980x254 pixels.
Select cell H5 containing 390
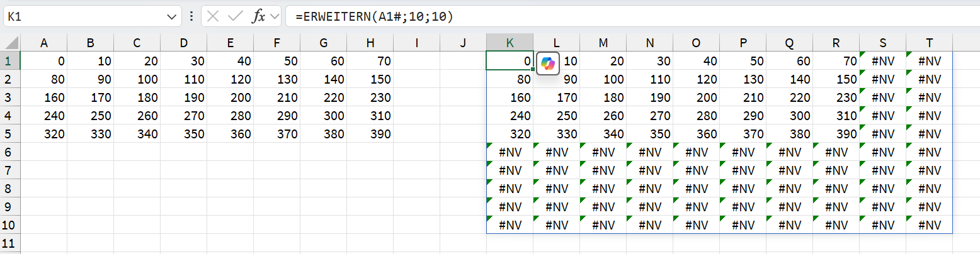point(370,134)
